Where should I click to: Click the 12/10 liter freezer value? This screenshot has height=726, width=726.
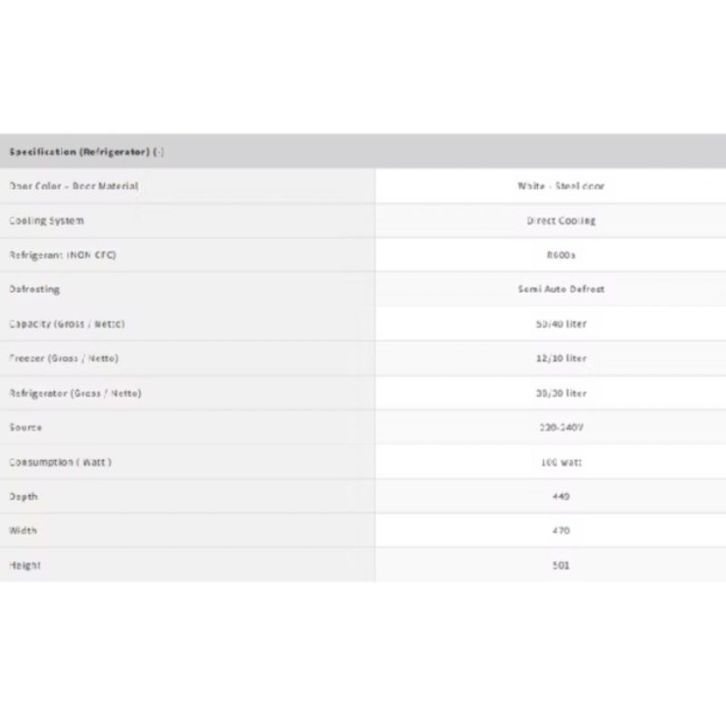click(x=560, y=358)
